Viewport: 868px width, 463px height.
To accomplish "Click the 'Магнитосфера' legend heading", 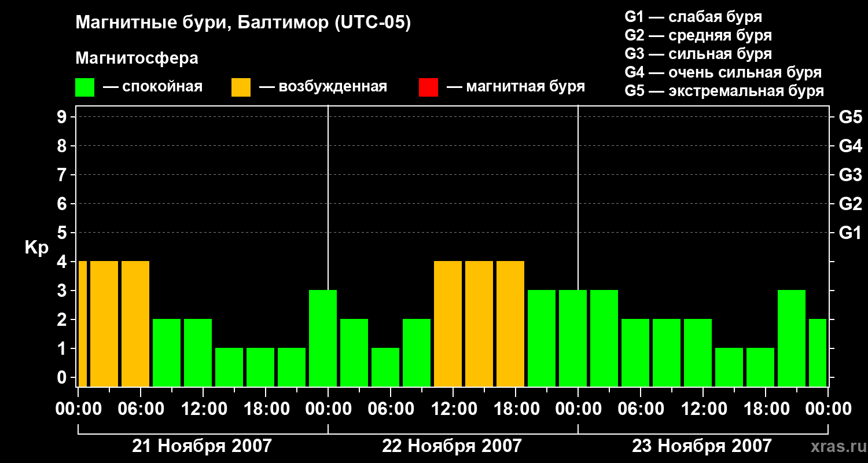I will 137,58.
